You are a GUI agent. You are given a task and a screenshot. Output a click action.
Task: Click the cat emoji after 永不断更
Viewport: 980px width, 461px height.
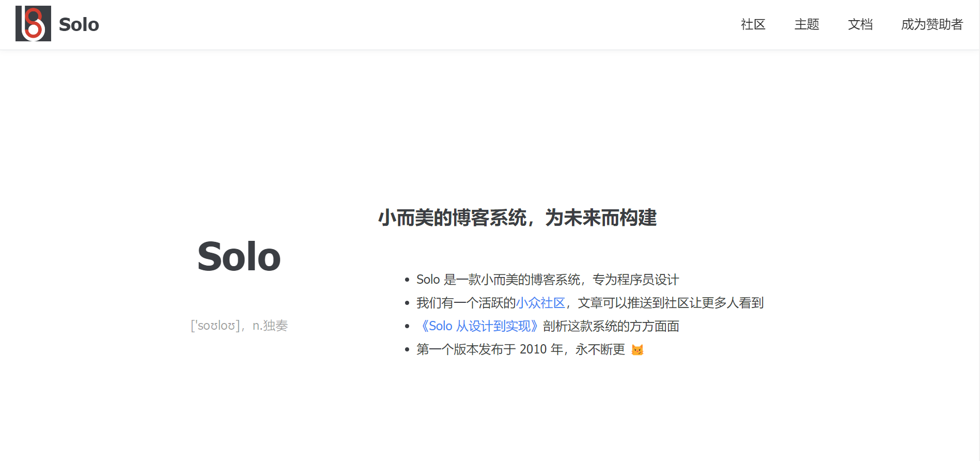pyautogui.click(x=637, y=350)
